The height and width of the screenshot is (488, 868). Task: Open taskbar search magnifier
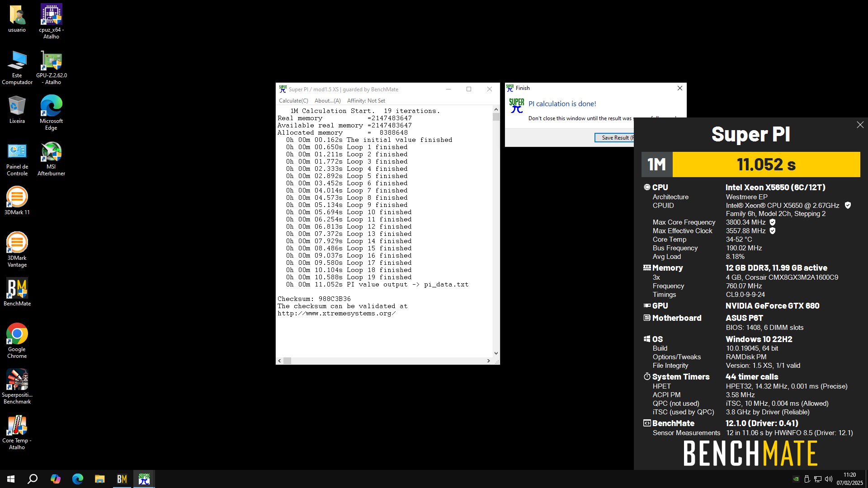pyautogui.click(x=33, y=479)
